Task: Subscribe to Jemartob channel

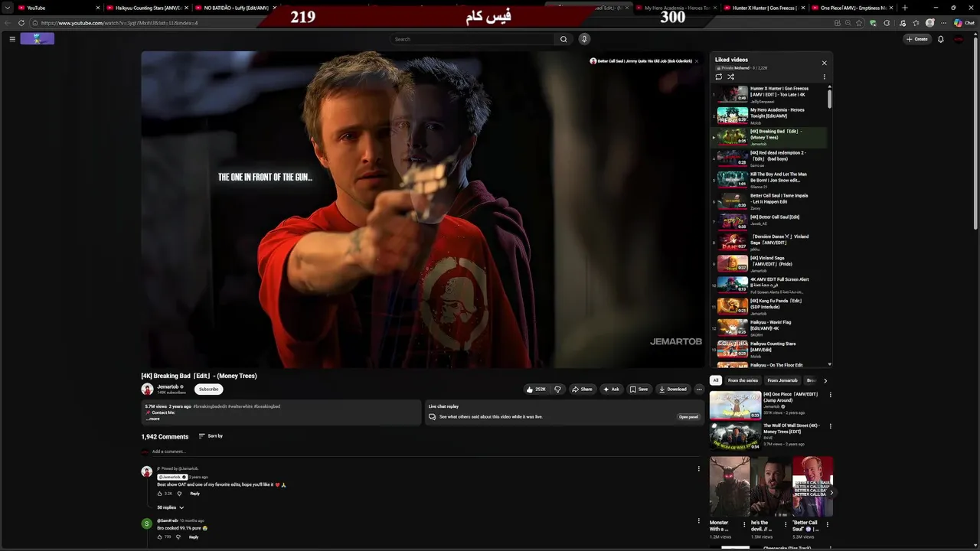Action: point(209,389)
